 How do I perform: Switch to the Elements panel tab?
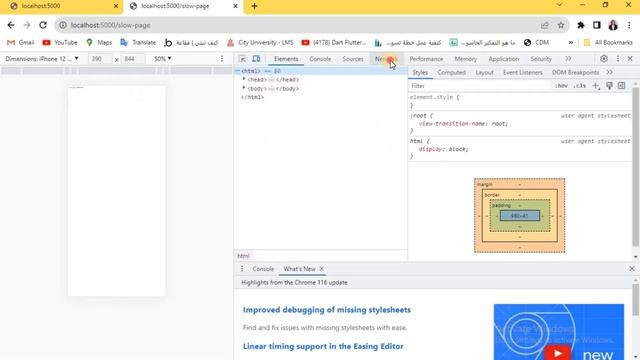[286, 59]
